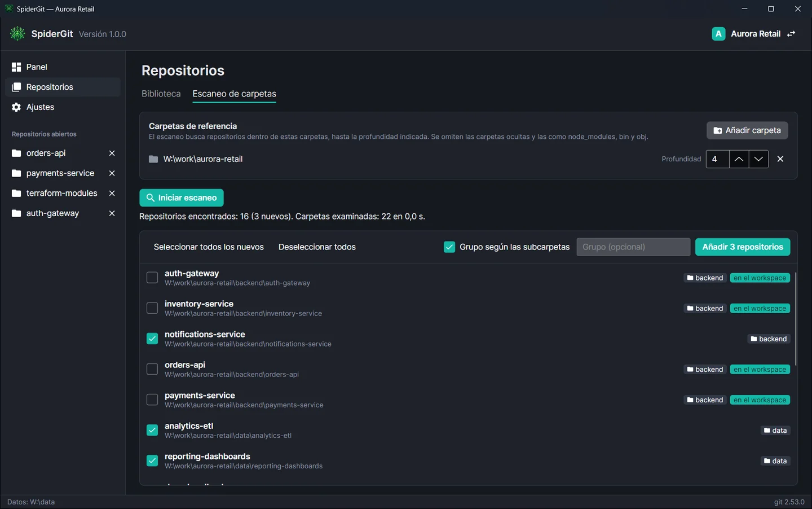Click the SpiderGit spider logo icon
This screenshot has width=812, height=509.
pyautogui.click(x=17, y=34)
